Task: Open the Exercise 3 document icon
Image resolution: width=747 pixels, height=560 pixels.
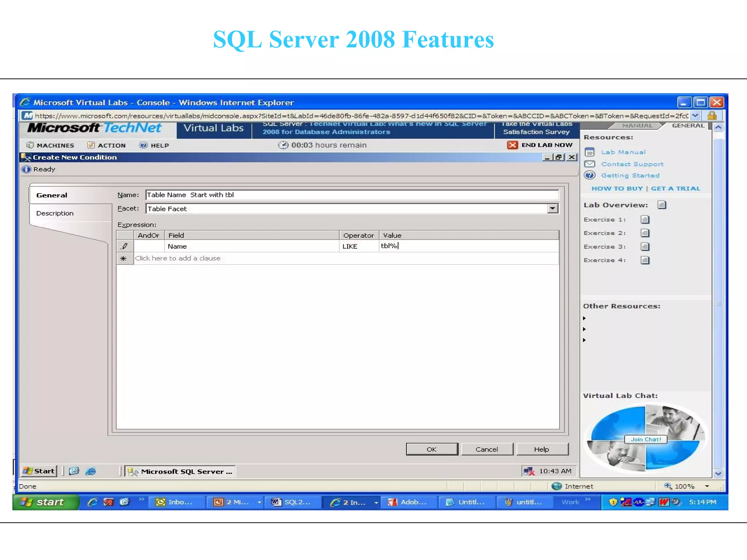Action: click(x=645, y=247)
